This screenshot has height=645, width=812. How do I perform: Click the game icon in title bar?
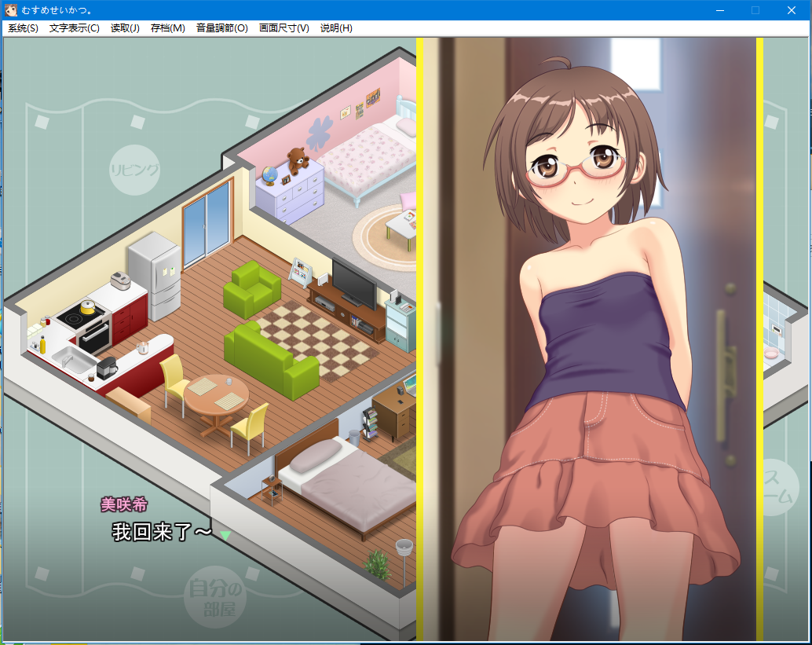[11, 10]
